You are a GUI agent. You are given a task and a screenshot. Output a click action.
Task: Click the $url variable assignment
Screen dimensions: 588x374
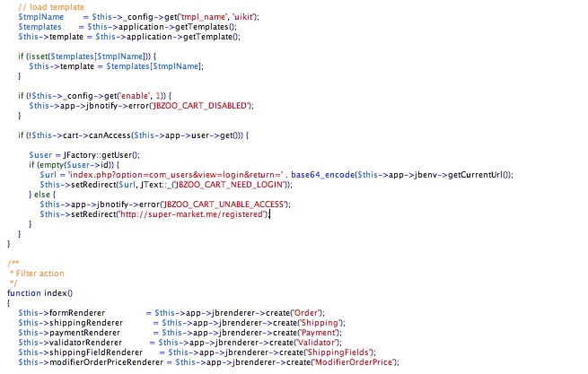pos(48,175)
